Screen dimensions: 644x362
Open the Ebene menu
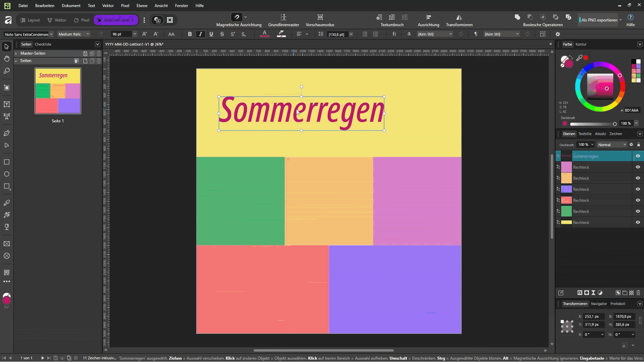click(x=142, y=6)
